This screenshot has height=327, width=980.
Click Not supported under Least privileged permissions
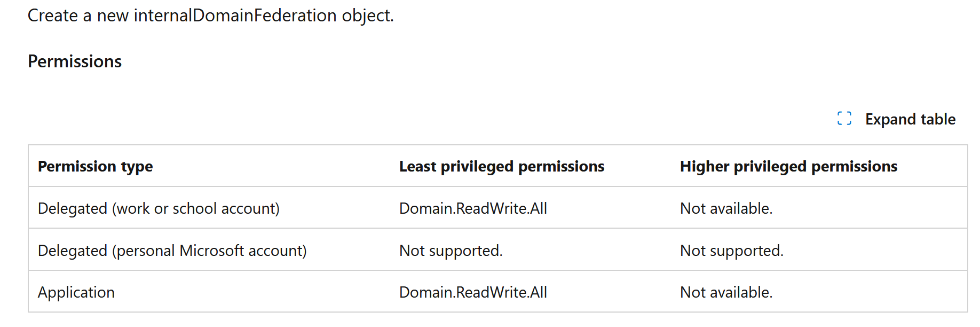[451, 251]
